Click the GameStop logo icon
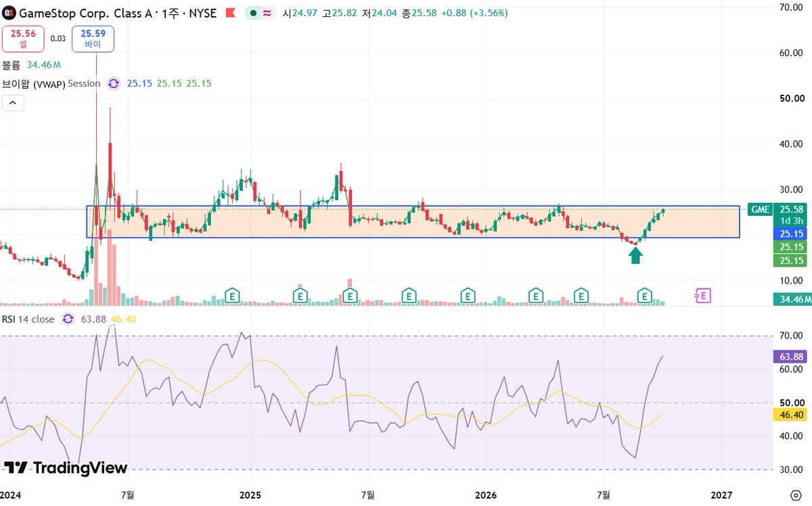Screen dimensions: 812x506 tap(9, 13)
